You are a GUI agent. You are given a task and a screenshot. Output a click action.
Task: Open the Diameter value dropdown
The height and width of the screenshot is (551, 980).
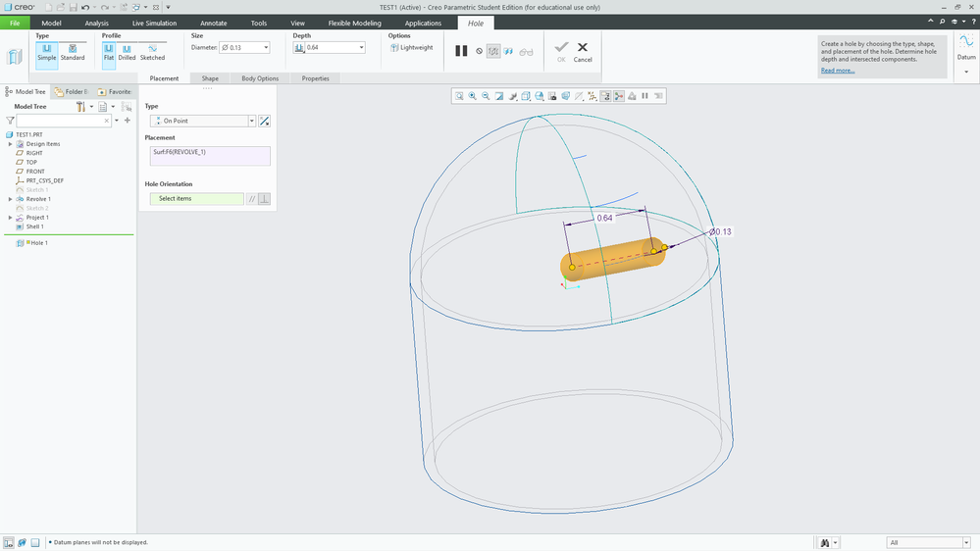coord(265,47)
